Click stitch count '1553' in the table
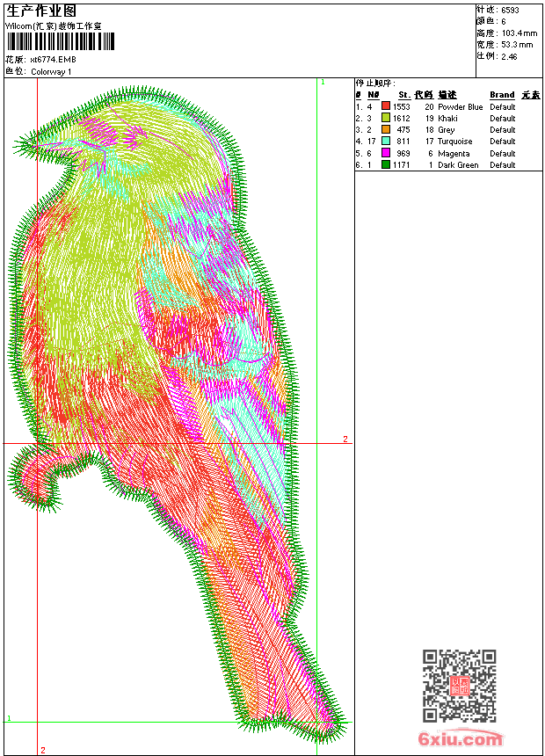The height and width of the screenshot is (756, 545). 401,106
